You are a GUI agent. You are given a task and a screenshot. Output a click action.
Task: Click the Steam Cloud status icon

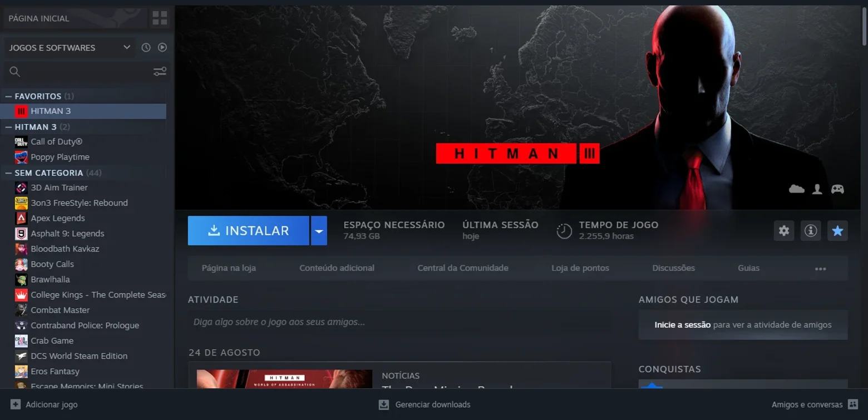click(x=797, y=189)
